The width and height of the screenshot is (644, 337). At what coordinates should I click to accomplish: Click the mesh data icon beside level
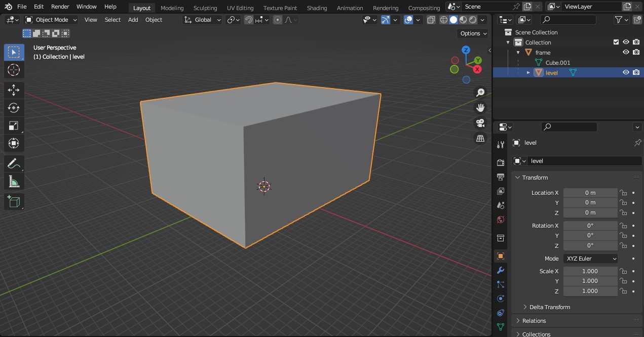[x=573, y=73]
